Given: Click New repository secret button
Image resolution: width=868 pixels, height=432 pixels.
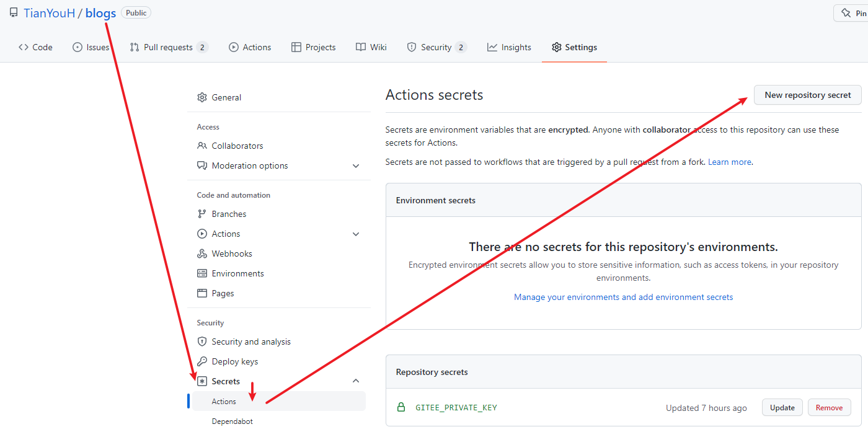Looking at the screenshot, I should tap(808, 95).
